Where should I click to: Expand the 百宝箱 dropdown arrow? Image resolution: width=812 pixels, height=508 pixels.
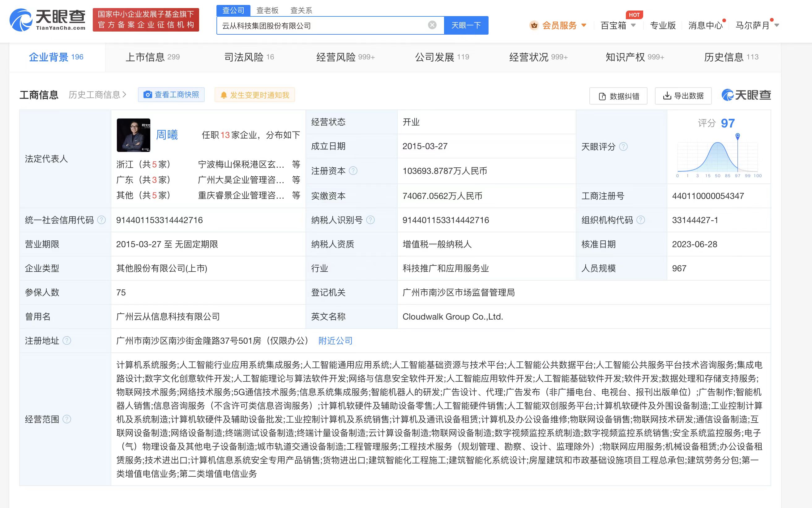(x=633, y=25)
